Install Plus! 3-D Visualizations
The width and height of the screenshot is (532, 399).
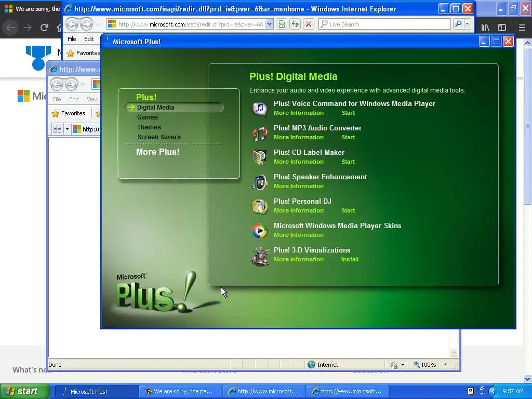(x=350, y=259)
